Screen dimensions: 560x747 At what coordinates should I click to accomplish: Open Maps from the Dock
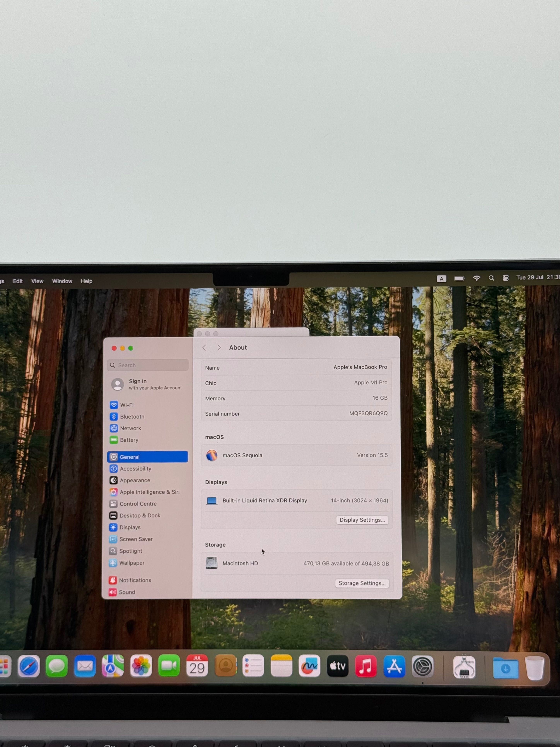[x=113, y=666]
